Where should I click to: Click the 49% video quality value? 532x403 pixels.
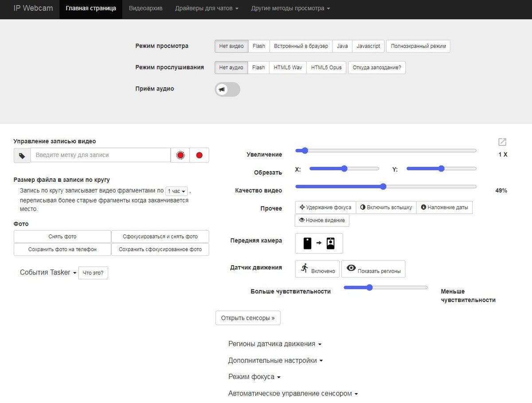point(501,191)
